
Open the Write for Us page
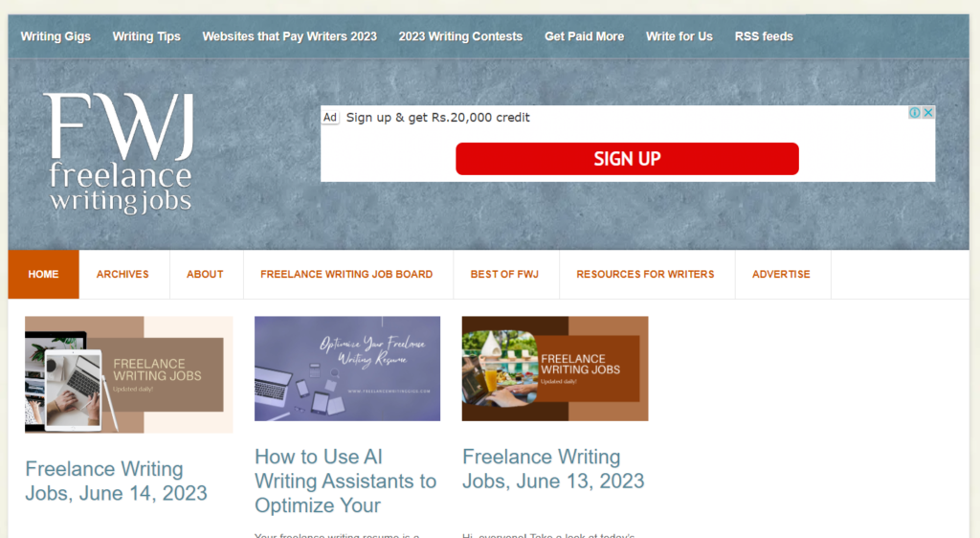[x=679, y=36]
